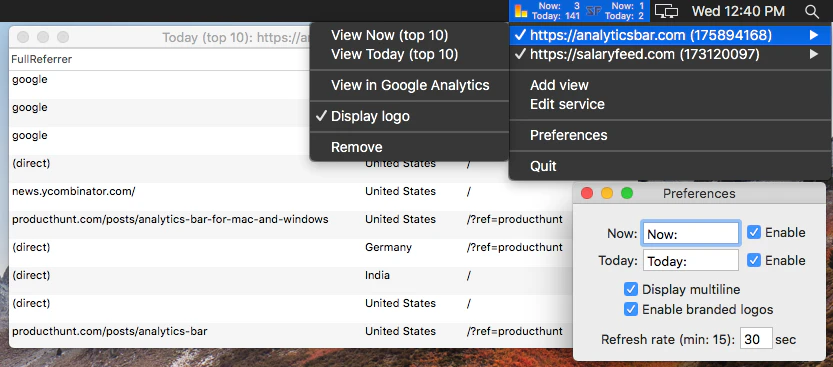
Task: Minimize the Preferences window with yellow button
Action: coord(607,193)
